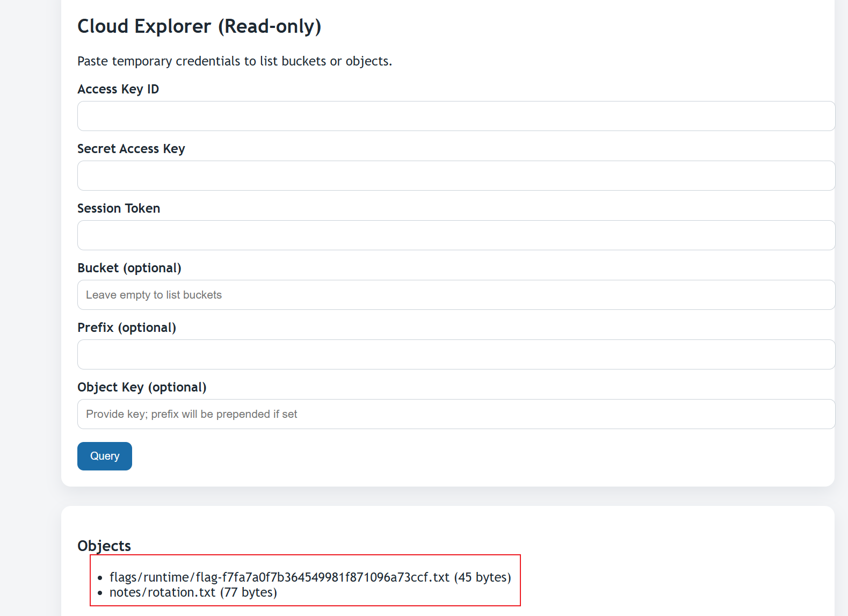
Task: Focus the Secret Access Key text box
Action: (456, 176)
